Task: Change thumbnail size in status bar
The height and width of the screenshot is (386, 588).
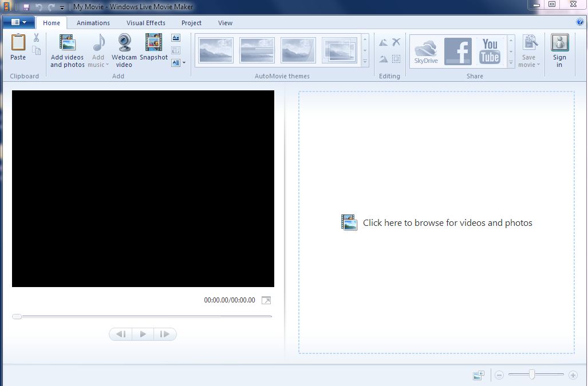Action: coord(478,375)
